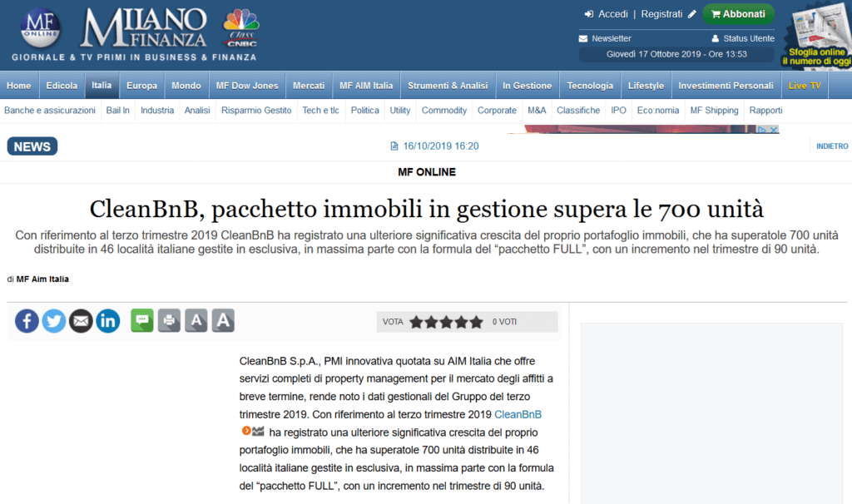Rate article with third star

pos(446,322)
